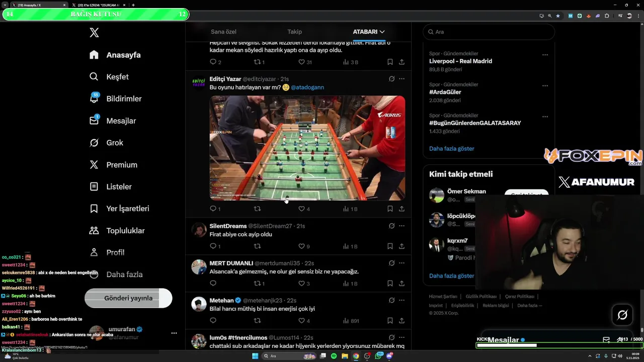Go to Anasayfa in the sidebar
The image size is (644, 362).
(x=115, y=55)
